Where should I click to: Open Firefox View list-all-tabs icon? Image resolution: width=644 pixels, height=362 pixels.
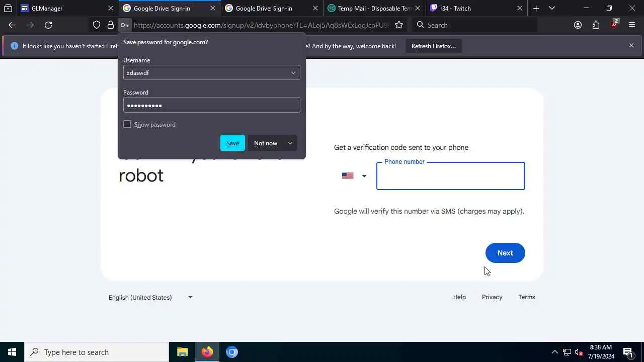pyautogui.click(x=8, y=8)
